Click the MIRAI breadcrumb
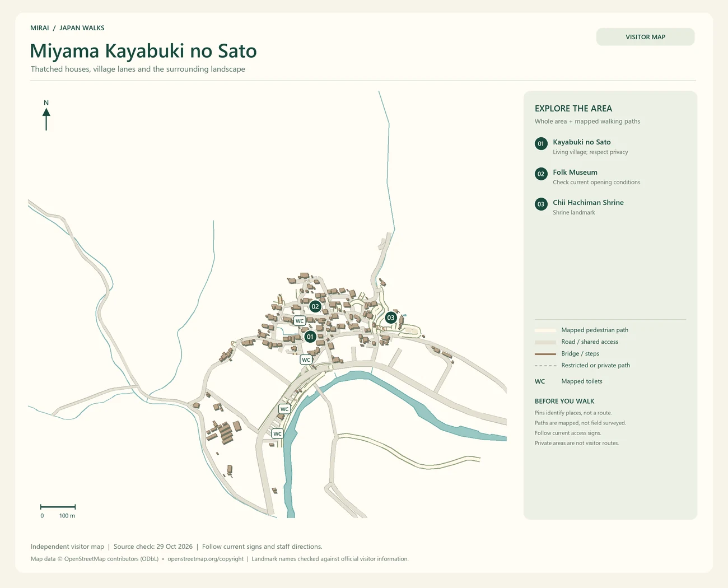Image resolution: width=728 pixels, height=588 pixels. coord(40,28)
